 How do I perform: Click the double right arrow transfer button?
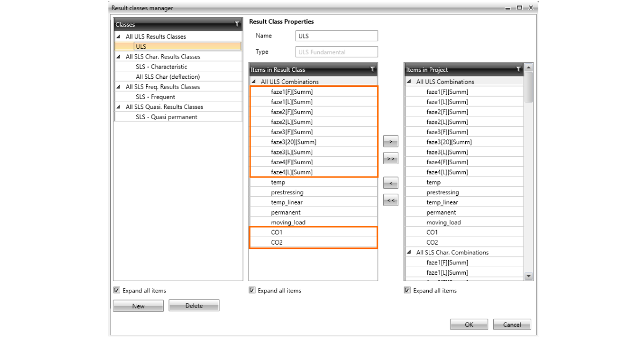(391, 159)
